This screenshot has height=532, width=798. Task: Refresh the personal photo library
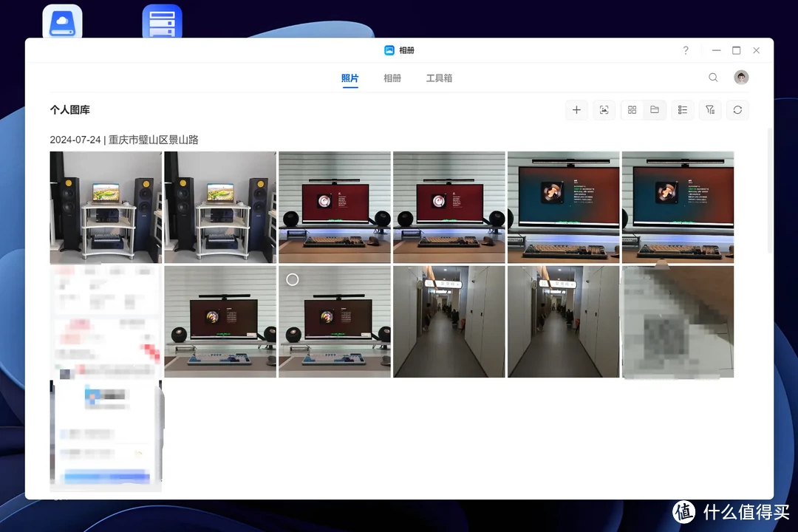737,110
